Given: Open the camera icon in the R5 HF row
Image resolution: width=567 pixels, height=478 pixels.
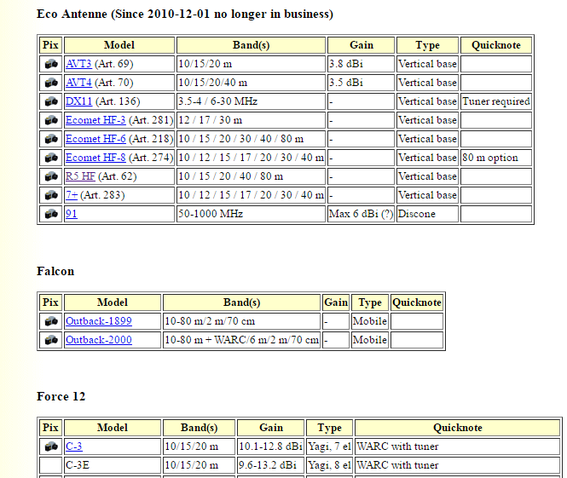Looking at the screenshot, I should (x=51, y=177).
